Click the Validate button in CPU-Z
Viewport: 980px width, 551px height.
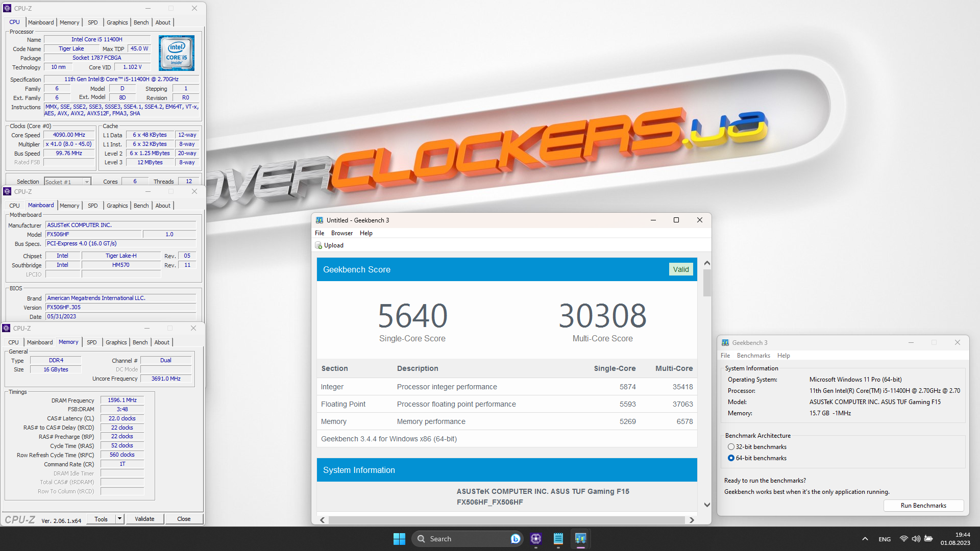pyautogui.click(x=144, y=519)
